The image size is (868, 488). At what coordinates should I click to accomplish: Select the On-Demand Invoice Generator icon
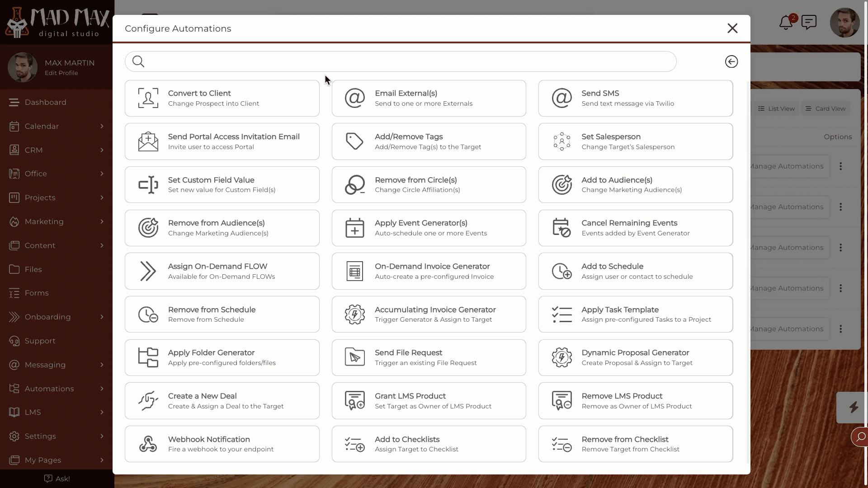tap(355, 271)
